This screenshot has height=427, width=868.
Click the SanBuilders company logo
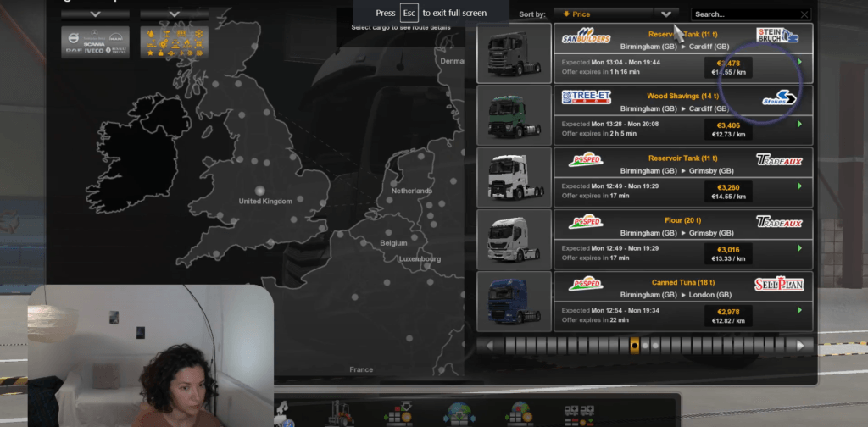pyautogui.click(x=586, y=36)
